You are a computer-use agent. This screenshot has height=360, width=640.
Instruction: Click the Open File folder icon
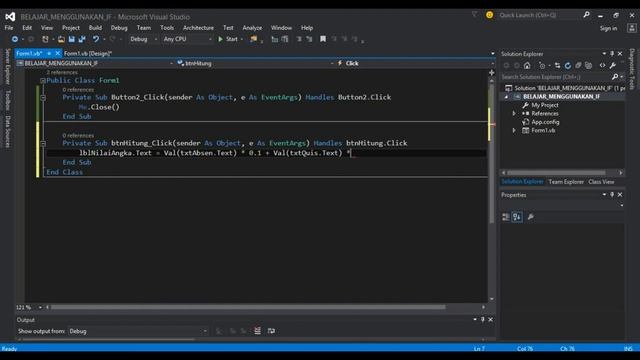point(61,39)
